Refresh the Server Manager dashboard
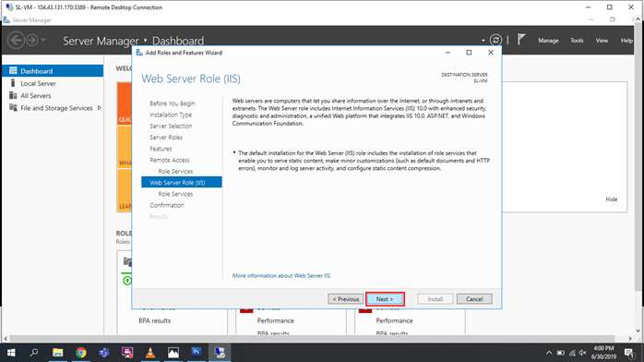This screenshot has width=644, height=362. point(495,41)
